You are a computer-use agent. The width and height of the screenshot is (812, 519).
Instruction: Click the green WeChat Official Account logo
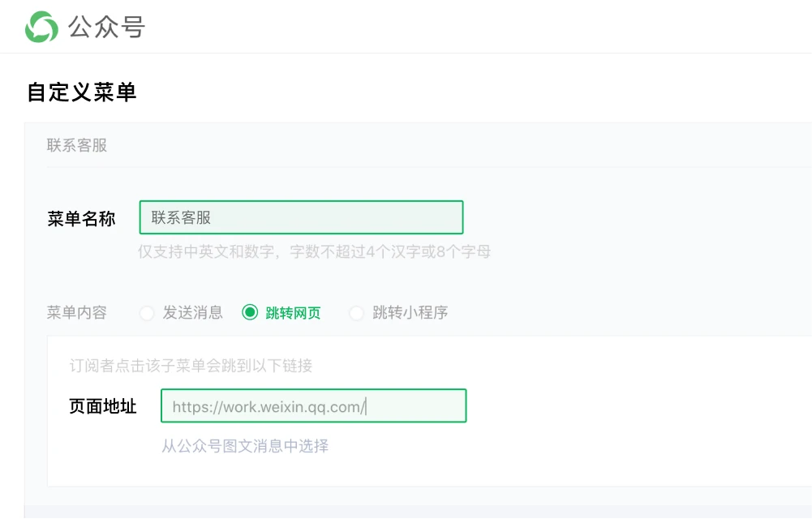41,27
